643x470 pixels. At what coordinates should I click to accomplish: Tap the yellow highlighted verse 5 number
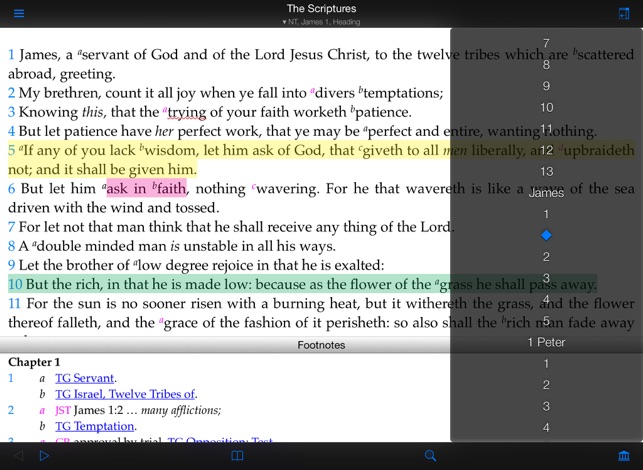[x=11, y=151]
